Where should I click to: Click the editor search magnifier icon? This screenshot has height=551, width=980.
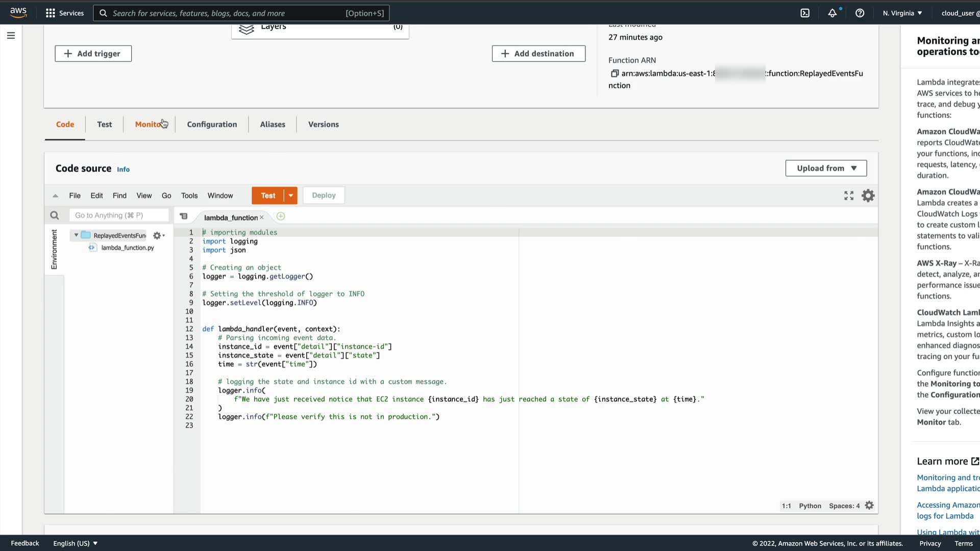[55, 216]
